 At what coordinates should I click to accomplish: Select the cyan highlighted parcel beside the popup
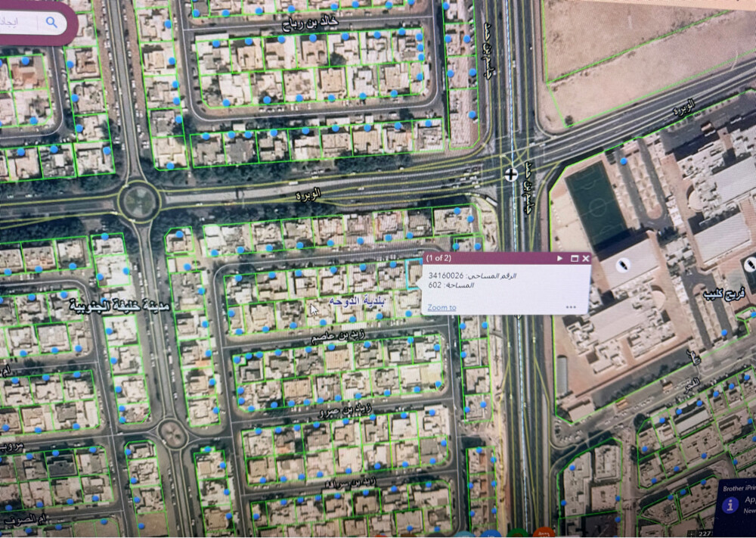(414, 274)
